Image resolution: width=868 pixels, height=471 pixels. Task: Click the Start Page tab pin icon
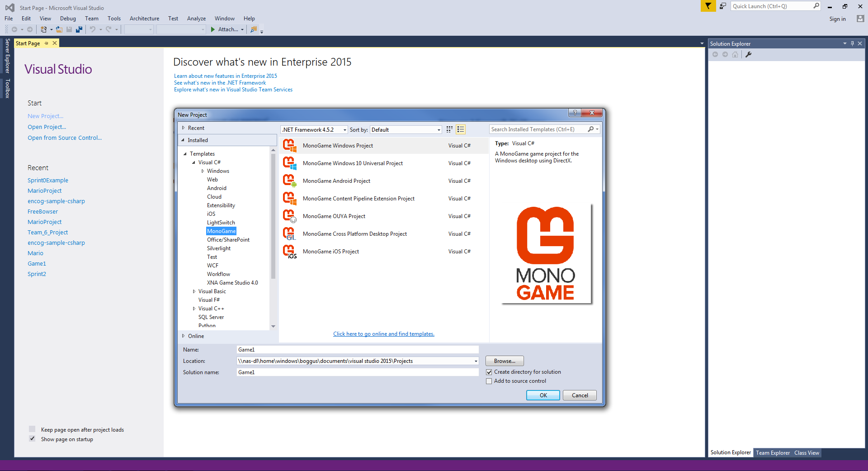46,43
